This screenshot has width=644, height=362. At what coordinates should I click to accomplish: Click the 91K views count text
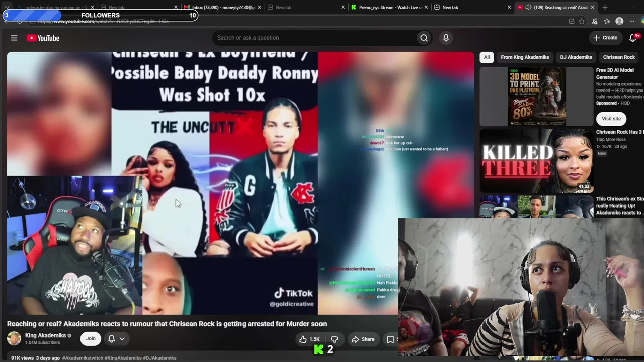point(22,358)
